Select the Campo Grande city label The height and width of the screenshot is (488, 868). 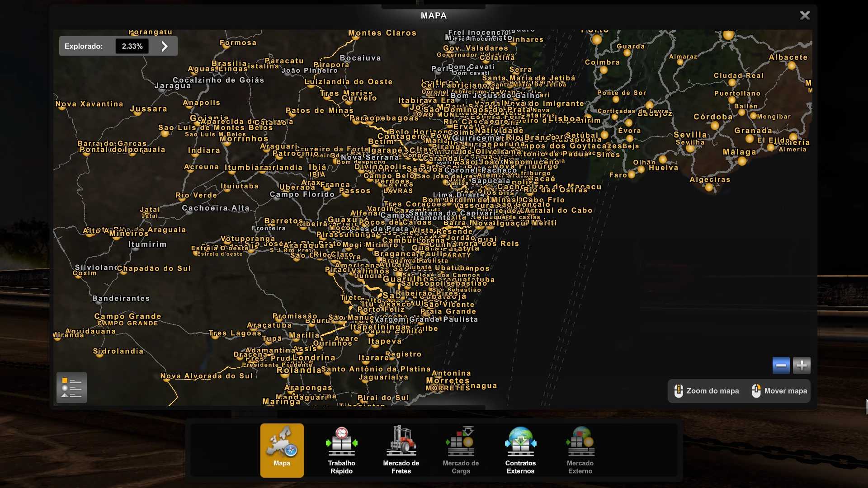[127, 316]
